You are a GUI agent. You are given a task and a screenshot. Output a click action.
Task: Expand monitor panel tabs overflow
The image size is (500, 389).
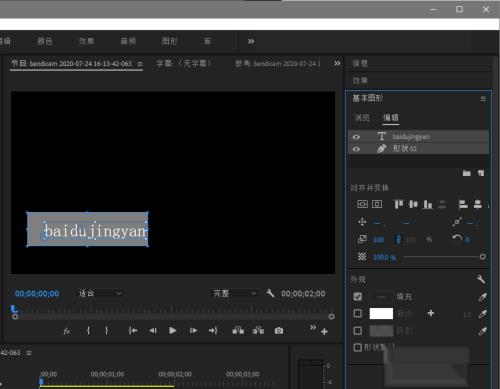337,63
